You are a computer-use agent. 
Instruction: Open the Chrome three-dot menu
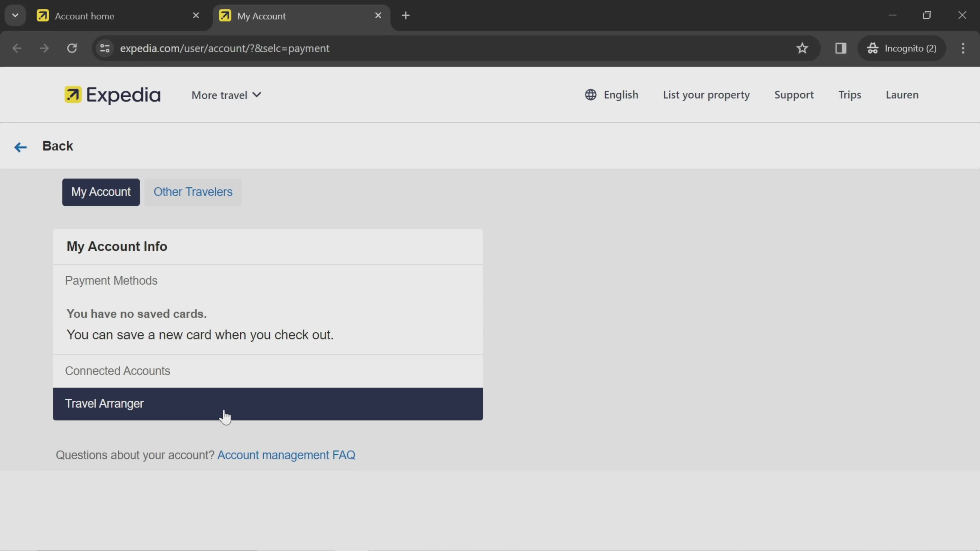pos(963,48)
